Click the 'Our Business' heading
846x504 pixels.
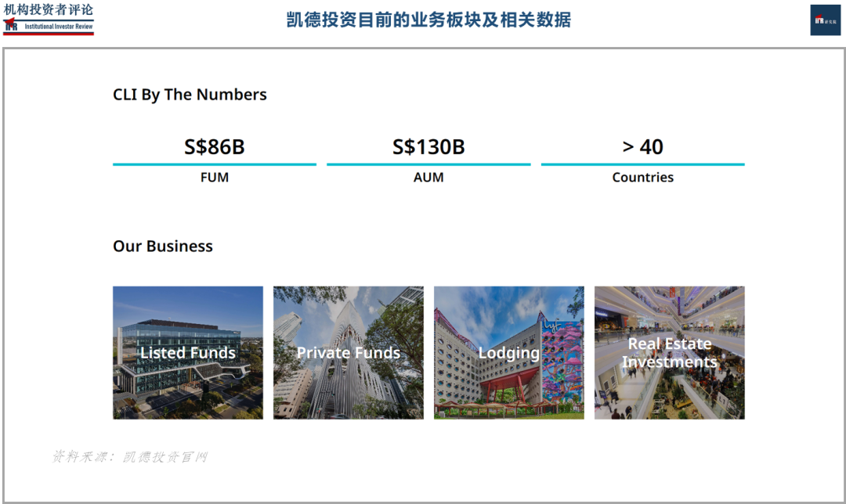(162, 246)
